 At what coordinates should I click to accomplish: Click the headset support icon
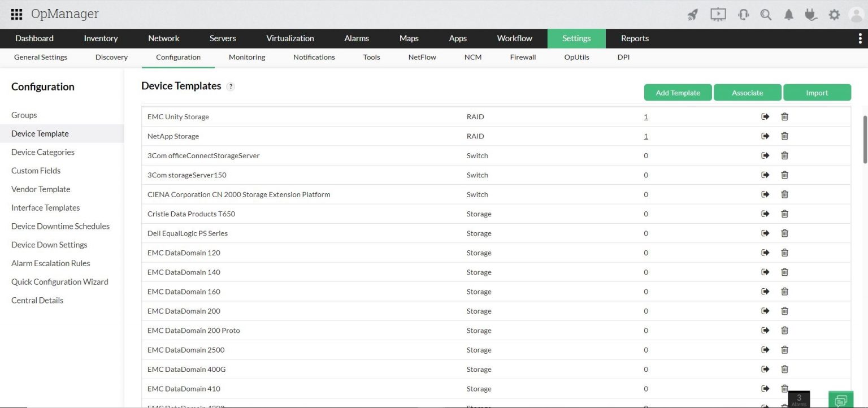(x=743, y=15)
